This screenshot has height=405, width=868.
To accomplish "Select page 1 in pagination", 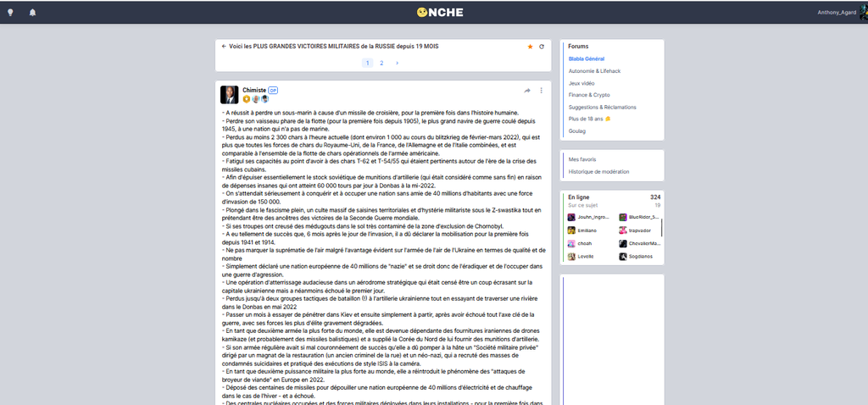I will pyautogui.click(x=368, y=63).
